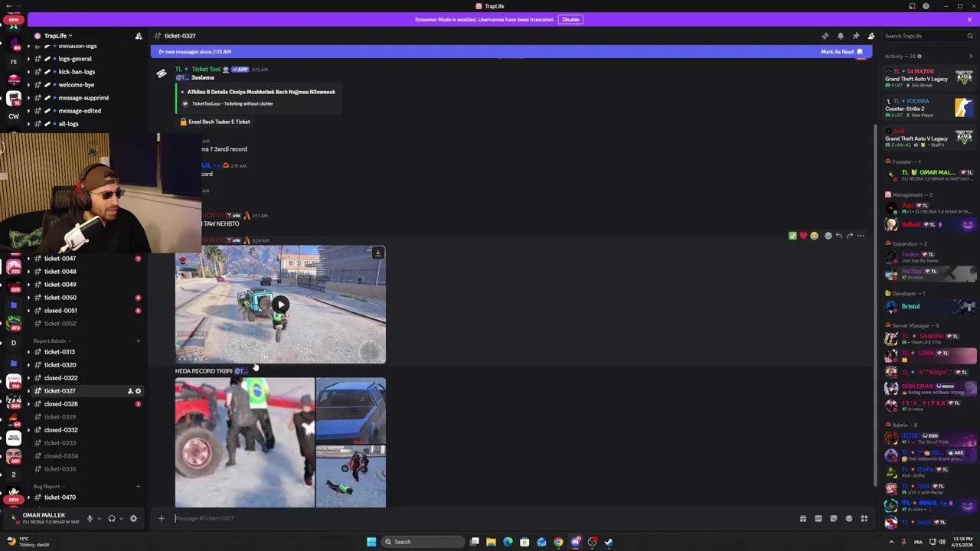
Task: Open the GIF picker
Action: point(818,519)
